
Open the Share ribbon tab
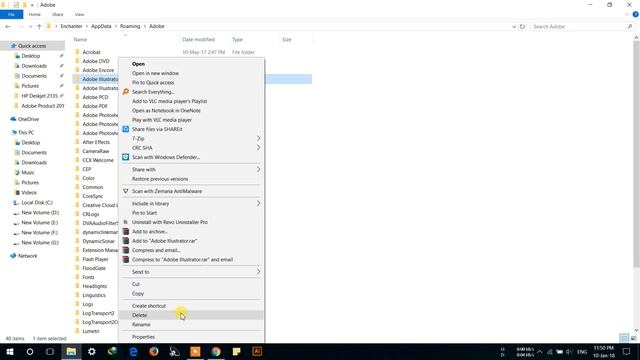pyautogui.click(x=58, y=15)
